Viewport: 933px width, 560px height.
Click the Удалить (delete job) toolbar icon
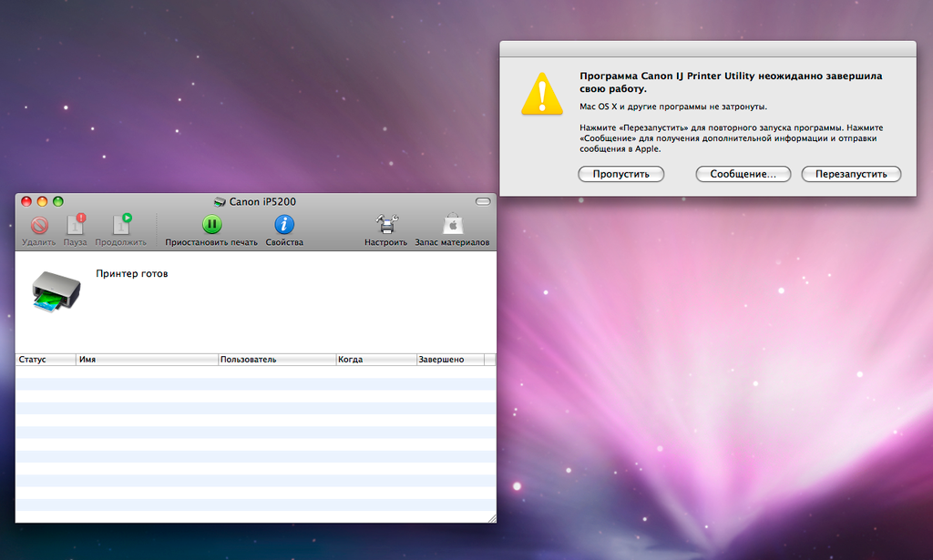click(39, 225)
